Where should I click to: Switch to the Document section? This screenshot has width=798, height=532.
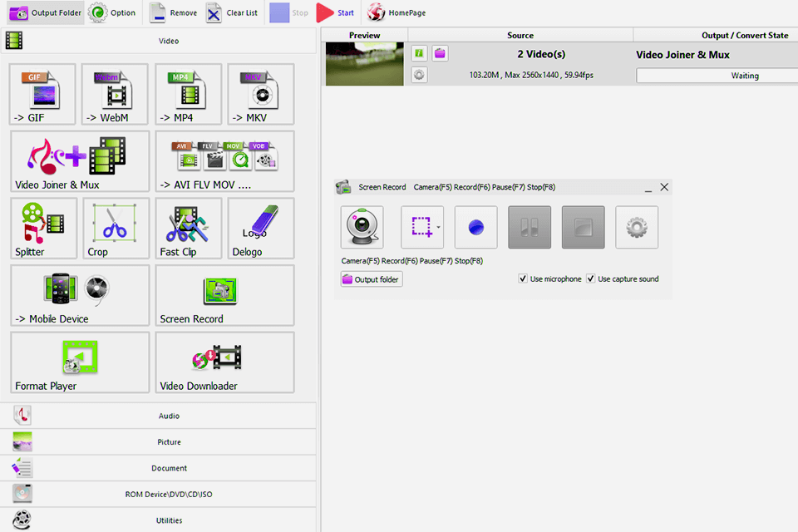coord(169,467)
